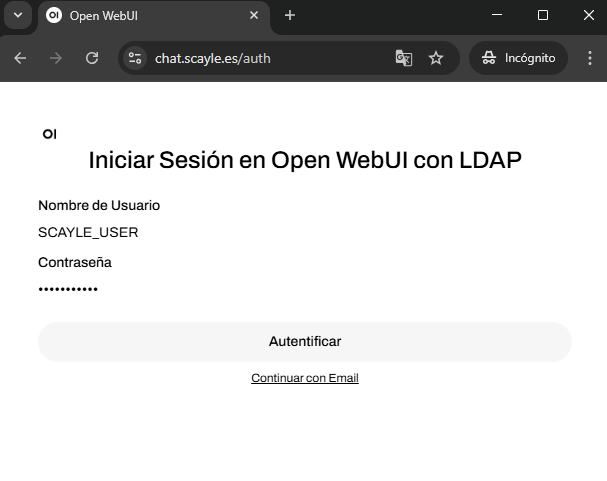
Task: Close the browser window
Action: tap(589, 15)
